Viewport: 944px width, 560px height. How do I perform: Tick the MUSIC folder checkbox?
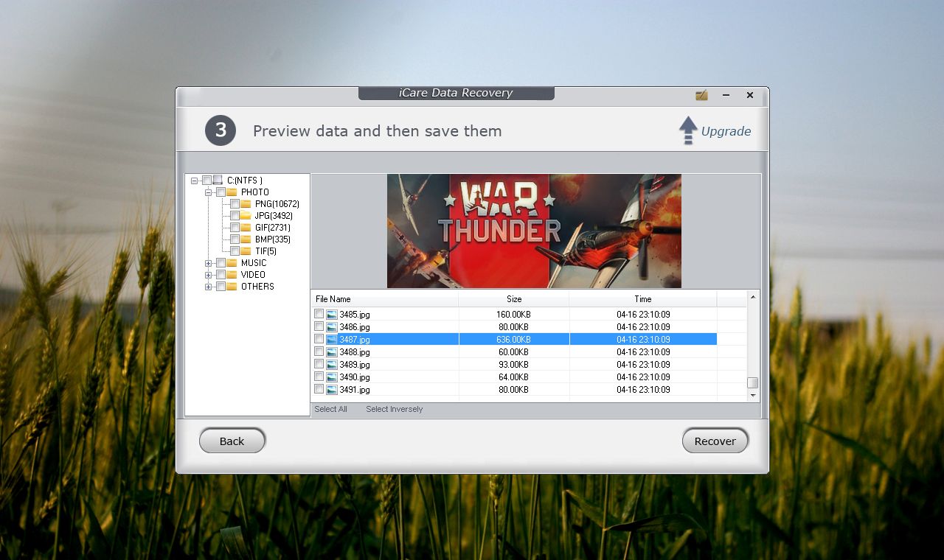click(221, 262)
